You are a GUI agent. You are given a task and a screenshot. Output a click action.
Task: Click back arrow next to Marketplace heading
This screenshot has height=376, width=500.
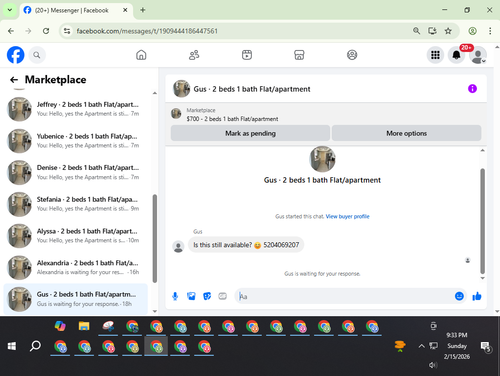click(14, 80)
